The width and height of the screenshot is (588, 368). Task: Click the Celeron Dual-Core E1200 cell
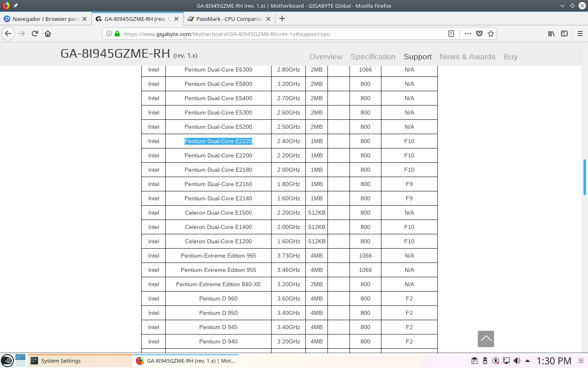coord(218,241)
